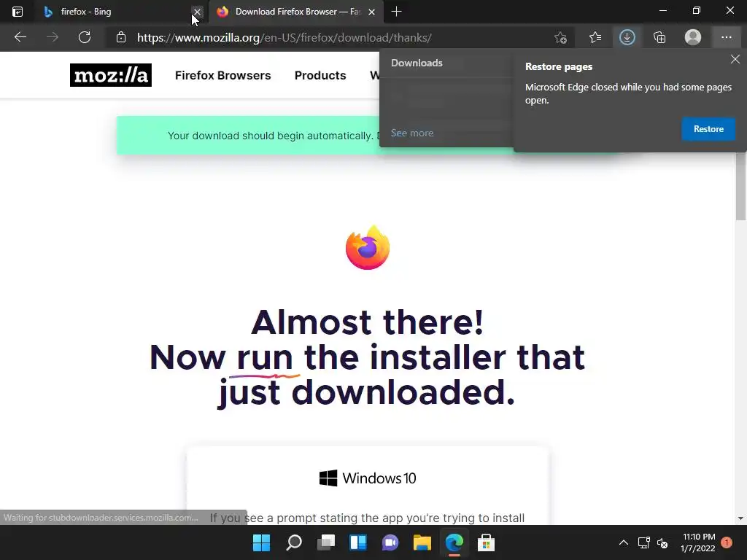
Task: Click the Downloads panel heading
Action: [417, 63]
